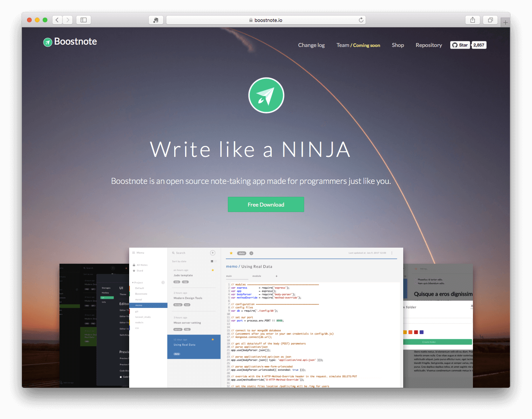Go to the Shop page

pyautogui.click(x=398, y=45)
